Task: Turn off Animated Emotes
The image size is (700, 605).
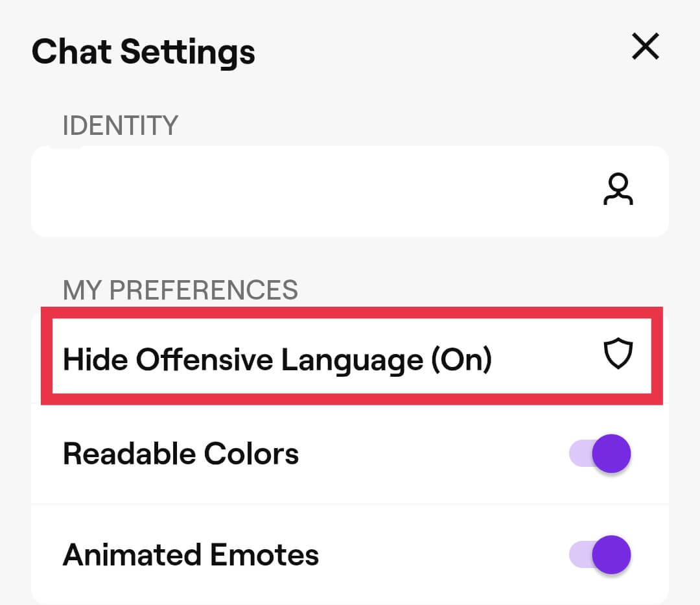Action: point(600,555)
